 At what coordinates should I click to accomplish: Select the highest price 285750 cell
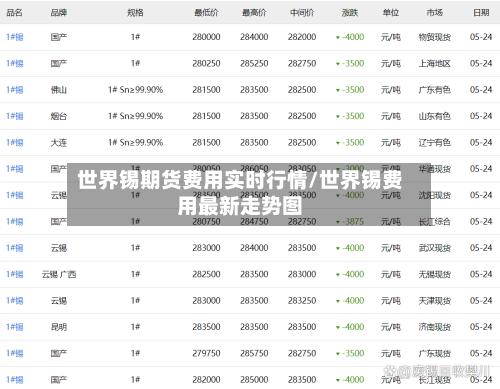[254, 353]
